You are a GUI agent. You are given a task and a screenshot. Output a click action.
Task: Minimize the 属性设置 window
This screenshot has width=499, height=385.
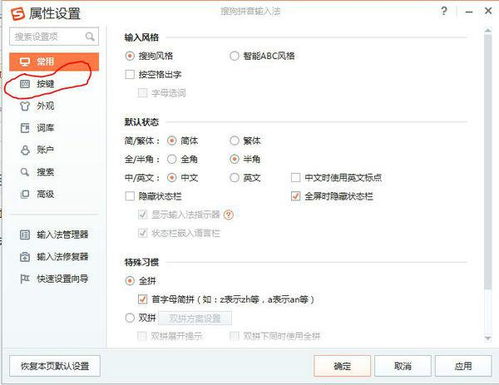[469, 12]
